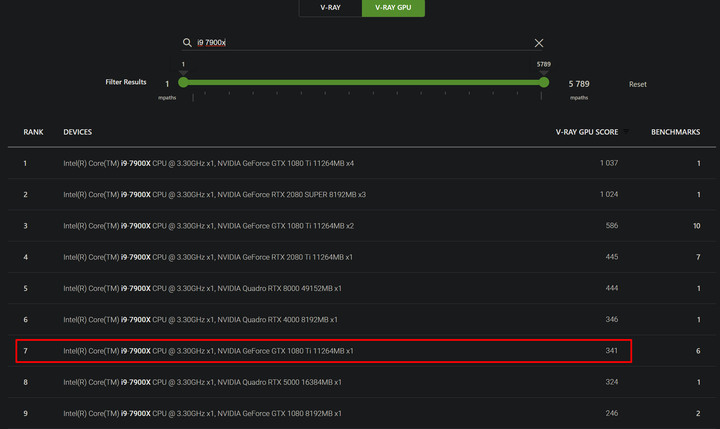Click the search field containing i9 7900x
This screenshot has width=720, height=429.
click(363, 43)
